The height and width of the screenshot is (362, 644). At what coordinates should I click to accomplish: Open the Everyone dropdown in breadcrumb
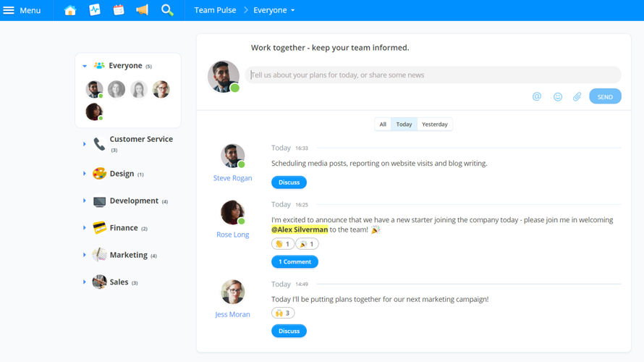pyautogui.click(x=274, y=10)
